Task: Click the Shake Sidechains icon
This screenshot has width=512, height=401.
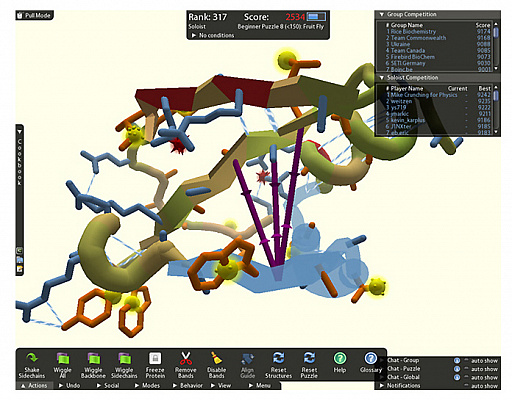Action: 32,358
